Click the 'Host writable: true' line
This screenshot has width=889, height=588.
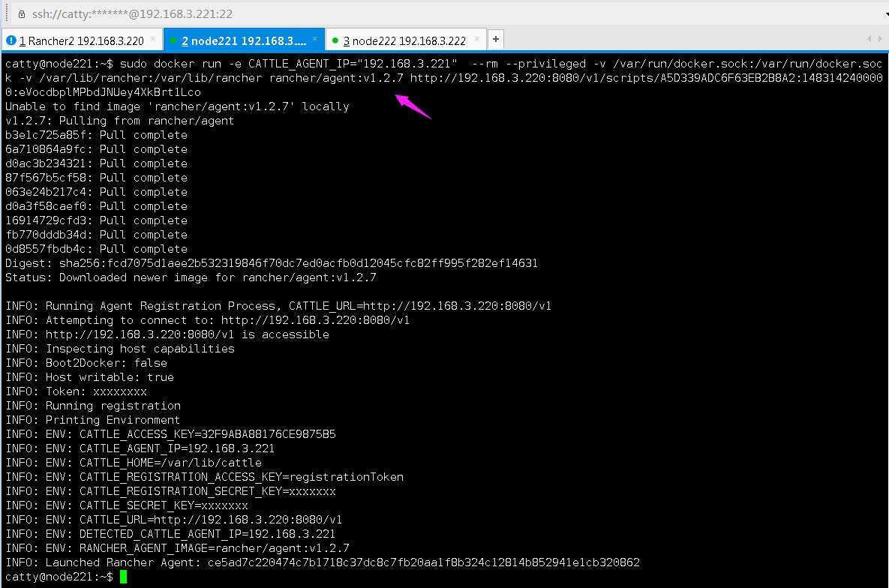coord(89,377)
